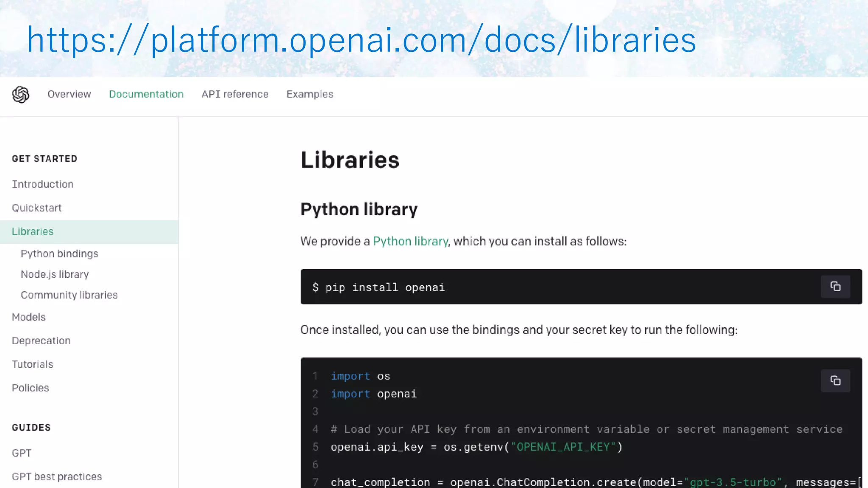Click the Python library section heading
Viewport: 868px width, 488px height.
coord(359,209)
